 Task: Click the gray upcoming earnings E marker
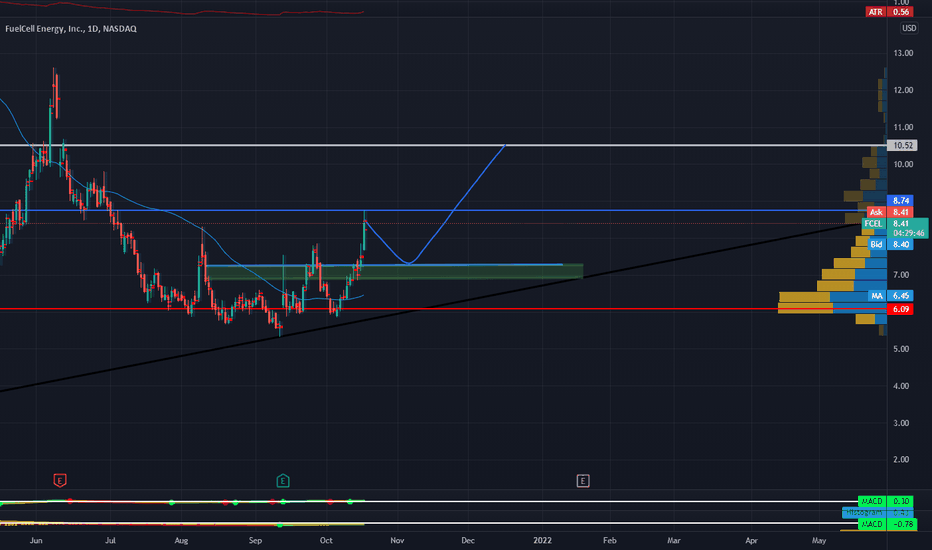582,480
